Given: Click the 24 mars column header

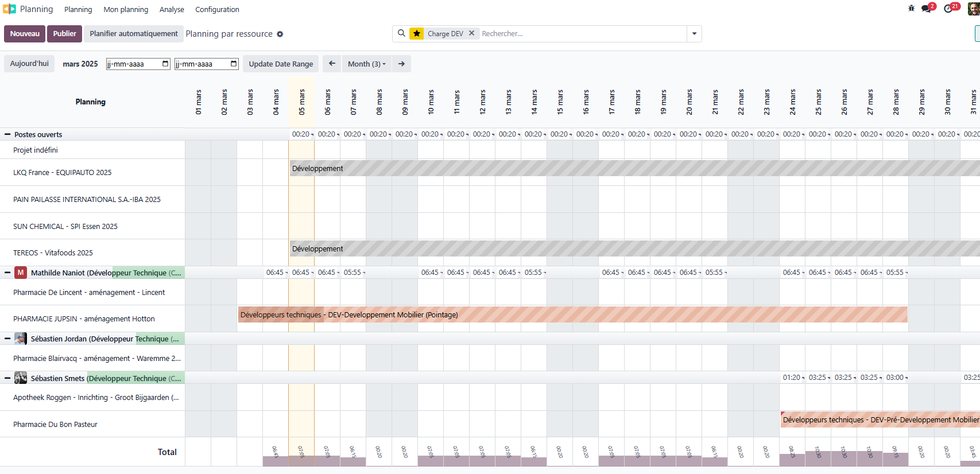Looking at the screenshot, I should click(x=792, y=102).
